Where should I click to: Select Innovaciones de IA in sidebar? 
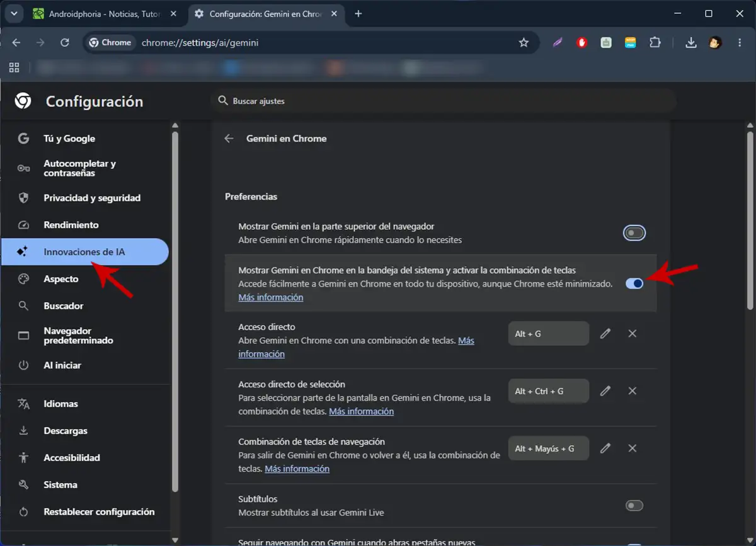coord(84,252)
